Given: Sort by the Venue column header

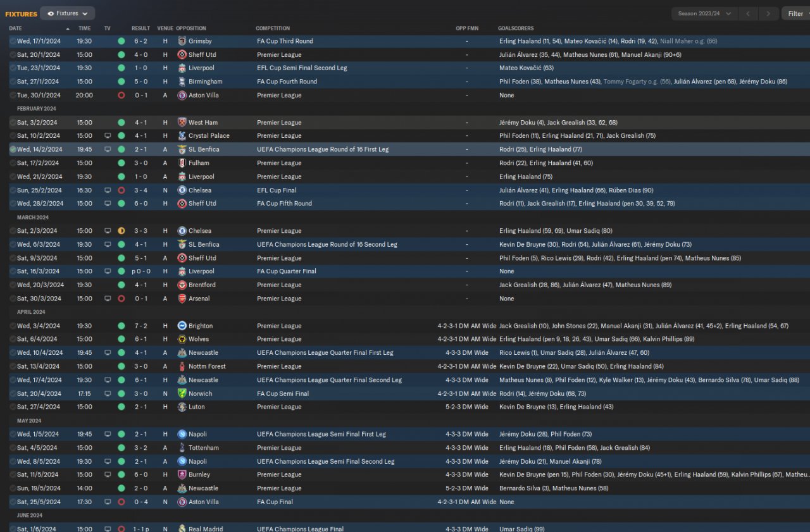Looking at the screenshot, I should pos(165,28).
